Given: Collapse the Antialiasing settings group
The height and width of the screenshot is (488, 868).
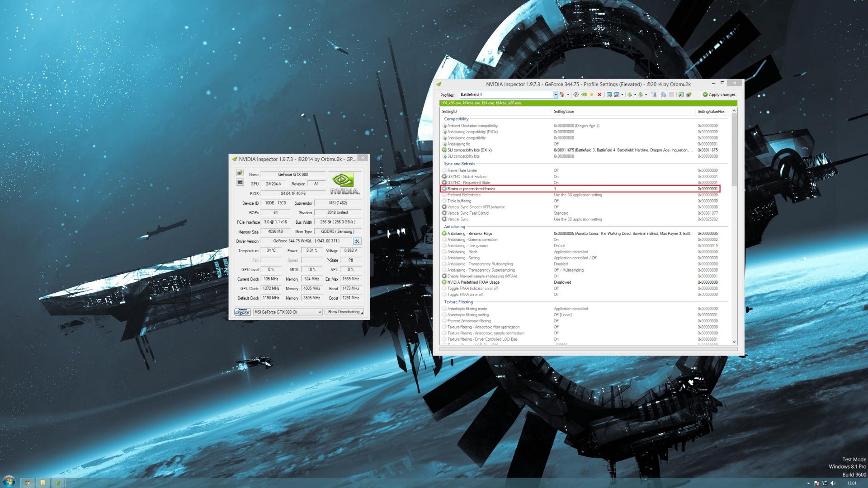Looking at the screenshot, I should [454, 227].
